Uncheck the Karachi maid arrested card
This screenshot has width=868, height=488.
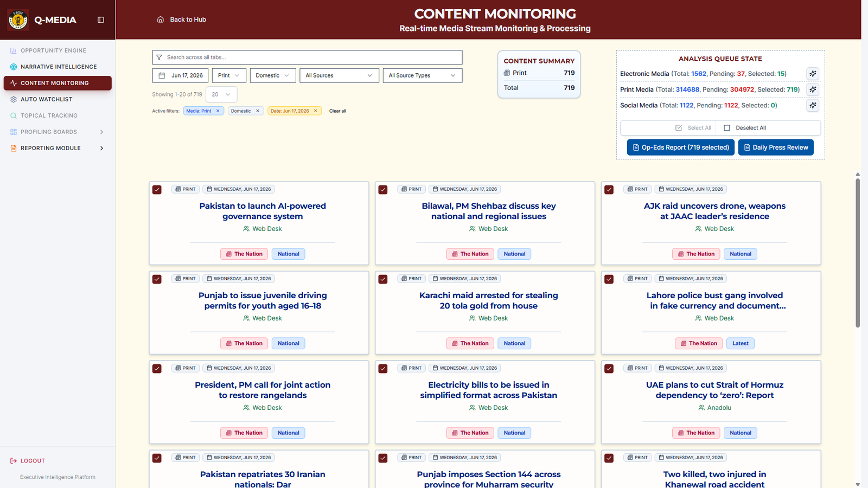coord(383,279)
